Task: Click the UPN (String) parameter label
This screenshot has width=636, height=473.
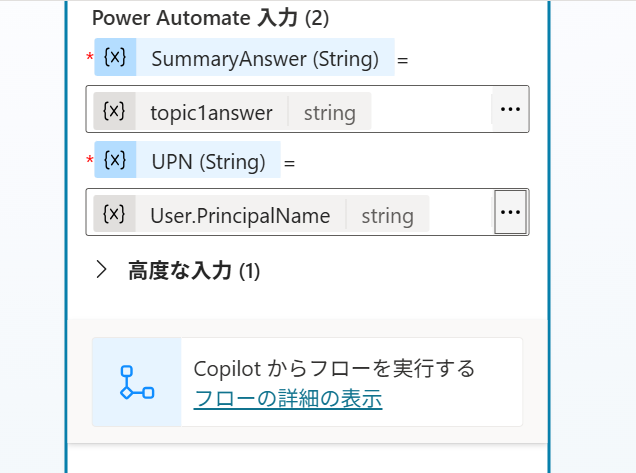Action: (x=208, y=161)
